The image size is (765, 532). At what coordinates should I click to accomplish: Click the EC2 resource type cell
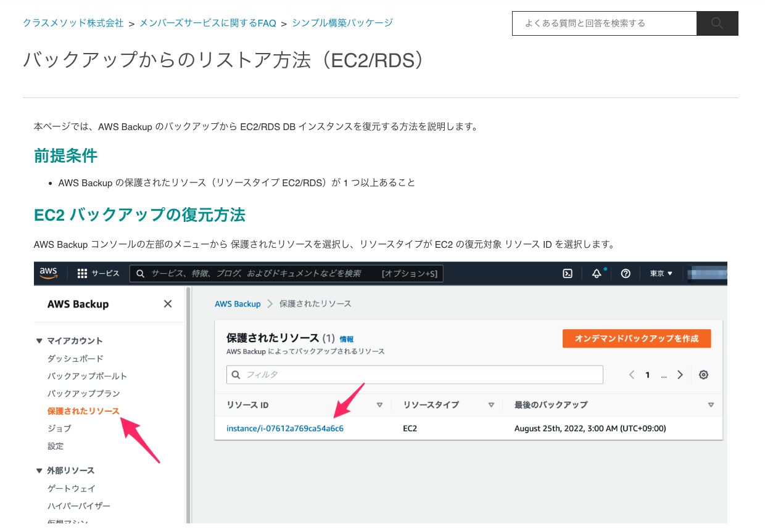tap(410, 428)
